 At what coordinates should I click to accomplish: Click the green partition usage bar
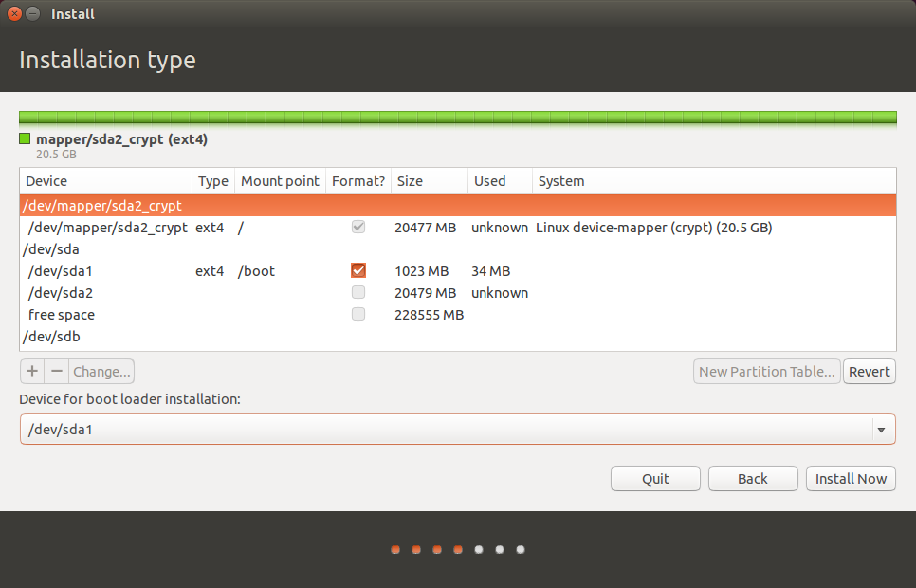[x=457, y=118]
